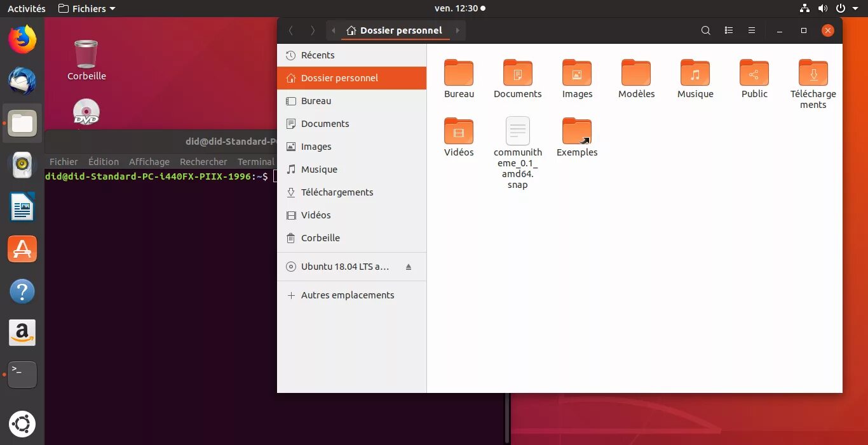Open the Modèles folder
Viewport: 868px width, 445px height.
coord(636,73)
